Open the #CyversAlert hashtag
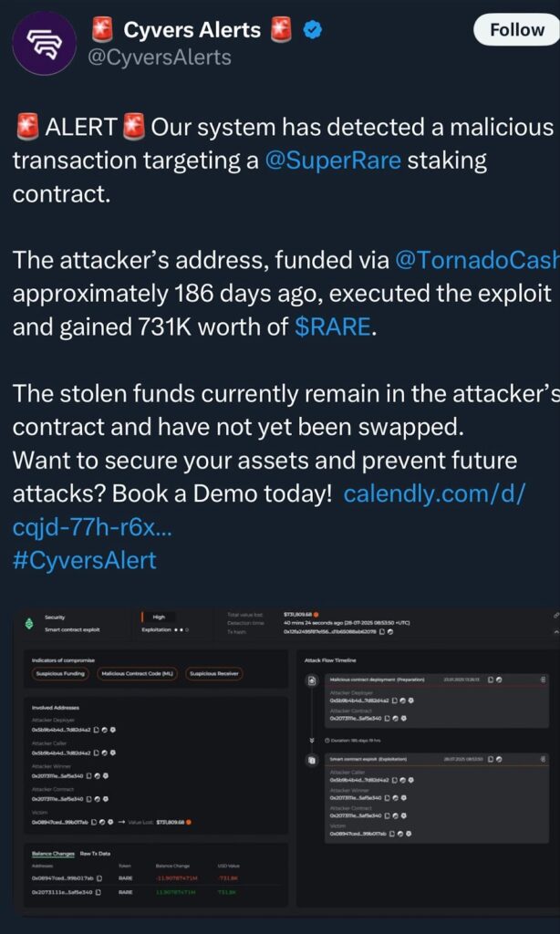This screenshot has height=934, width=560. click(x=85, y=561)
